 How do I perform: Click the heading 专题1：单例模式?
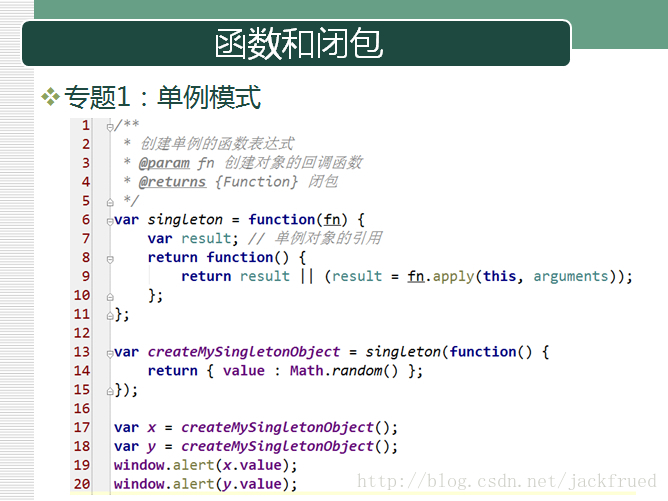pyautogui.click(x=162, y=97)
